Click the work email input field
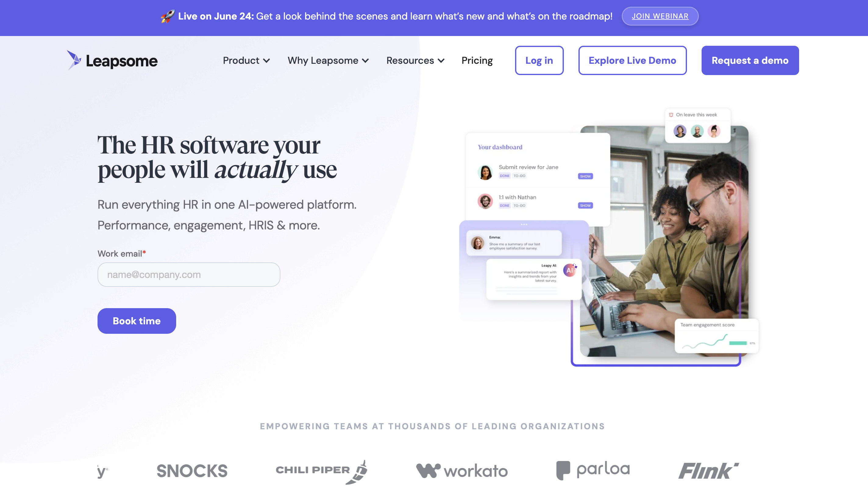Image resolution: width=868 pixels, height=490 pixels. pyautogui.click(x=188, y=275)
